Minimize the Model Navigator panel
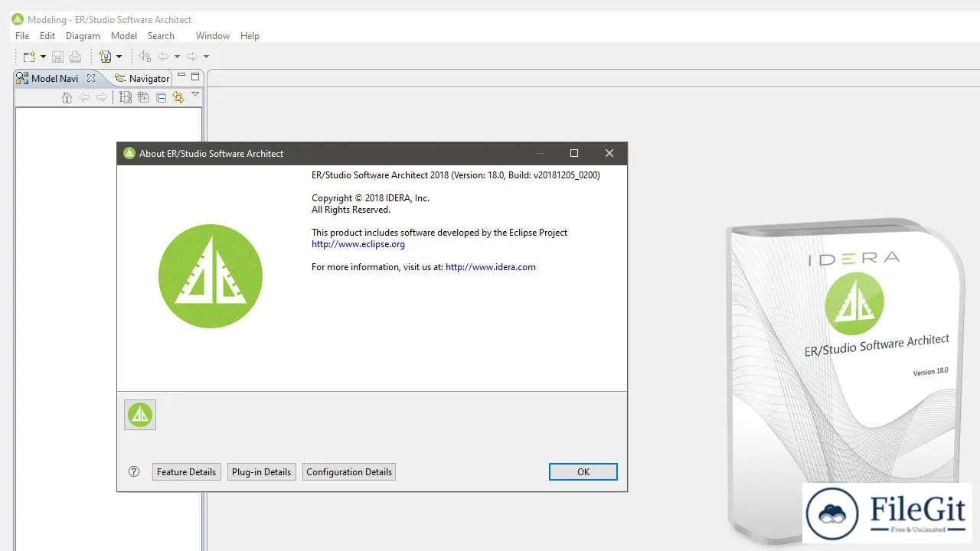 [181, 76]
